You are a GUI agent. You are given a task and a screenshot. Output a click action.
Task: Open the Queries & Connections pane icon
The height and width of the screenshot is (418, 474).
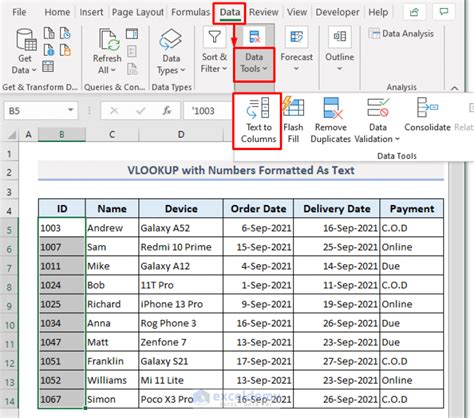[132, 34]
